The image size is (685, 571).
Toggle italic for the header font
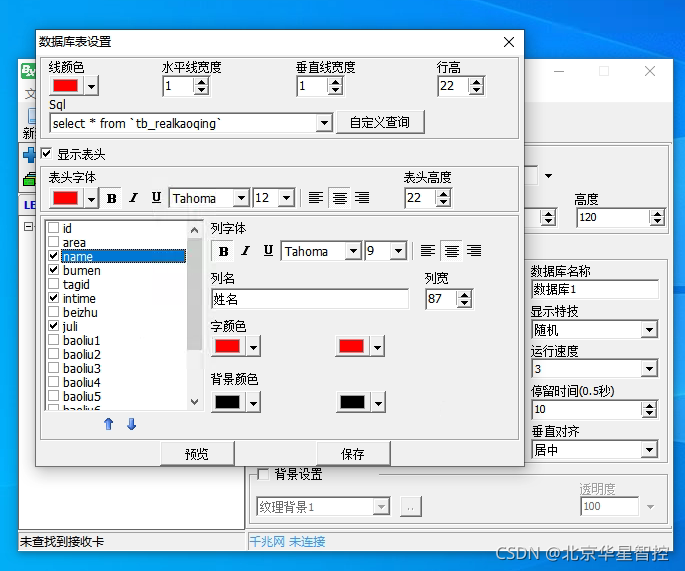pos(134,198)
